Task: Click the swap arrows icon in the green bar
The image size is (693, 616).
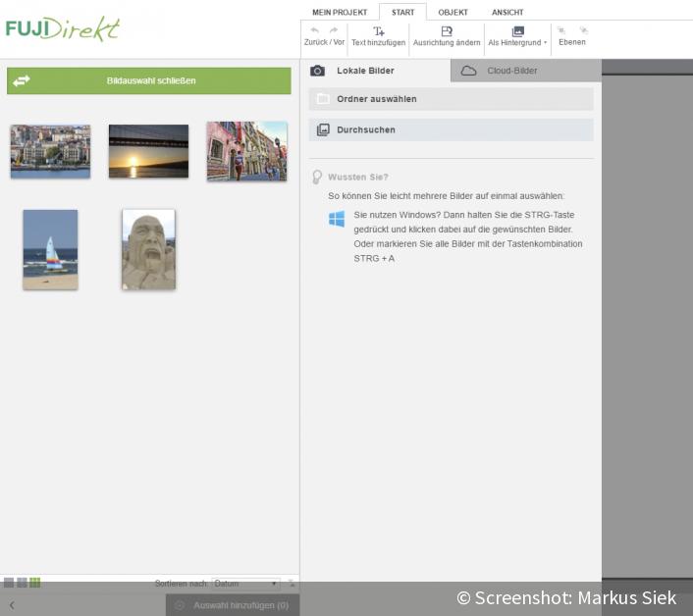Action: click(x=22, y=80)
